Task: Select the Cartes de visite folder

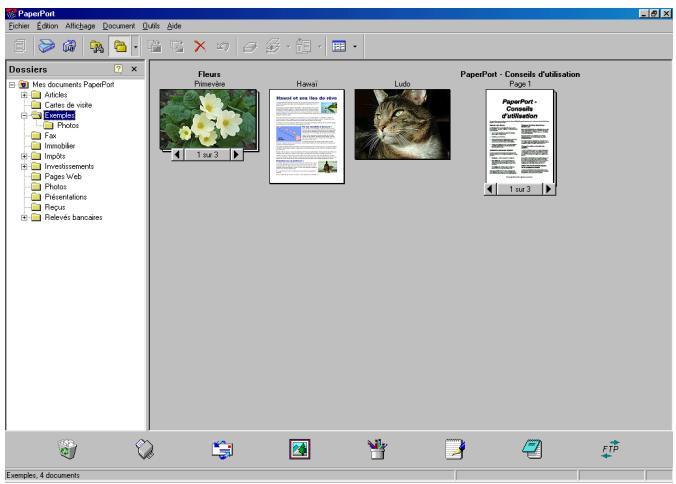Action: [x=68, y=105]
